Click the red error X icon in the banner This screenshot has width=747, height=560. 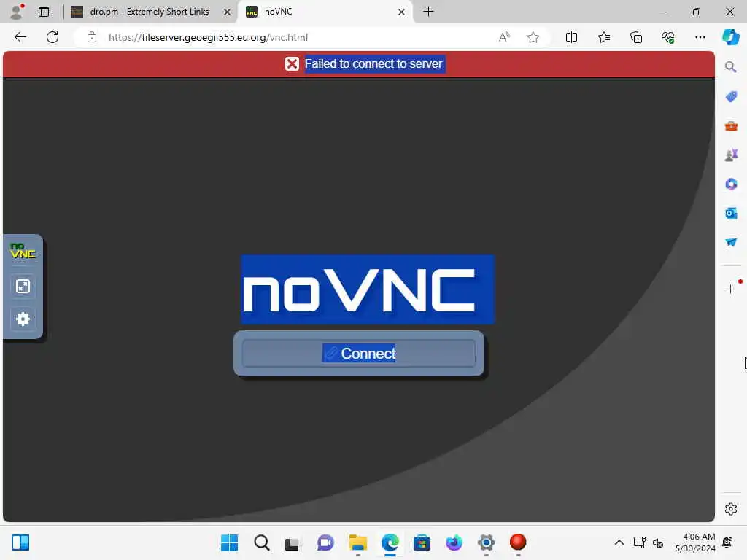click(x=292, y=64)
